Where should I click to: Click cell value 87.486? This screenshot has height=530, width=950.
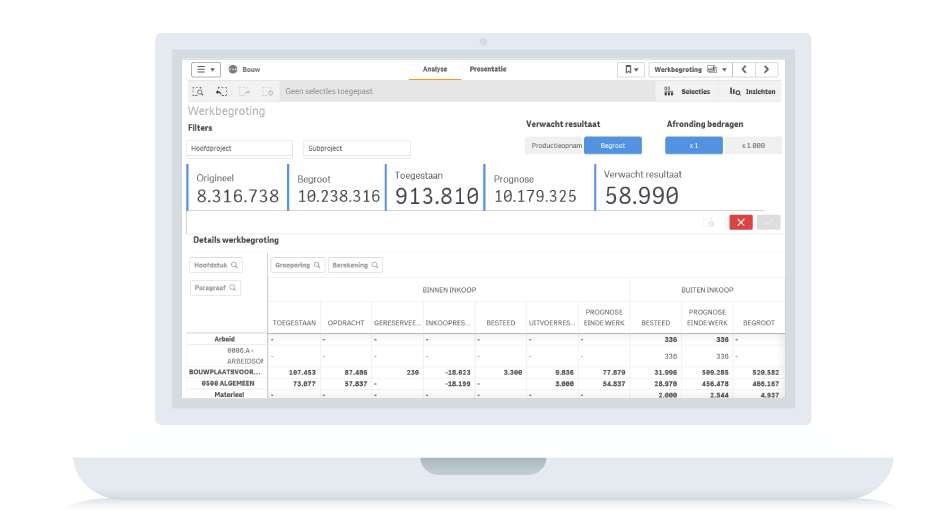(356, 373)
